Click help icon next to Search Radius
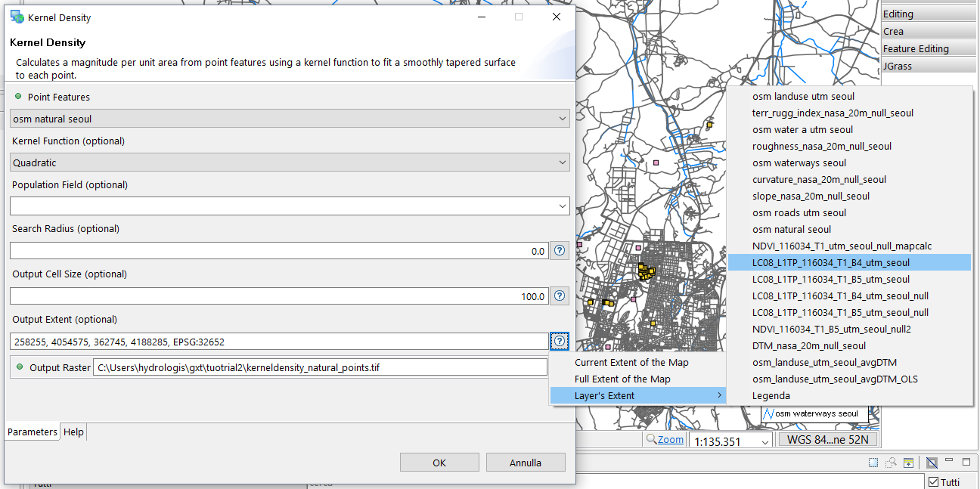The height and width of the screenshot is (489, 980). (560, 251)
